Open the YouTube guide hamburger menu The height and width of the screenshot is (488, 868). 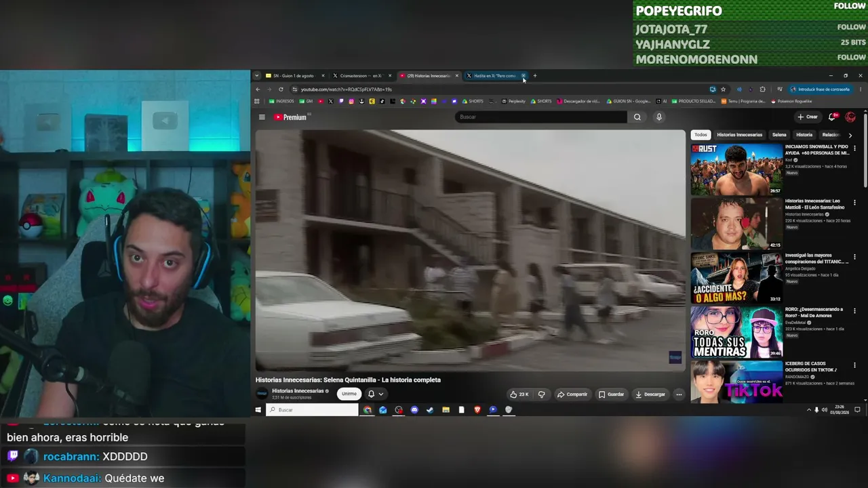coord(262,117)
